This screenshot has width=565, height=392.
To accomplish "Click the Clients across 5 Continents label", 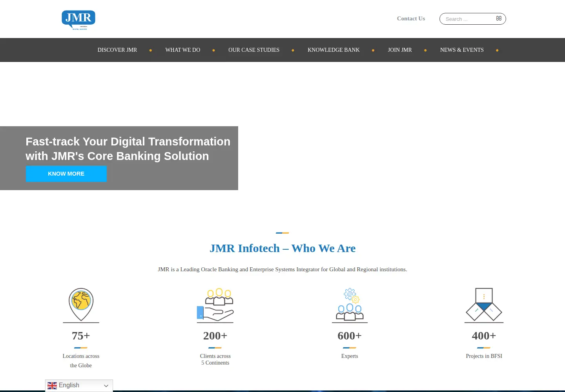I will (215, 359).
